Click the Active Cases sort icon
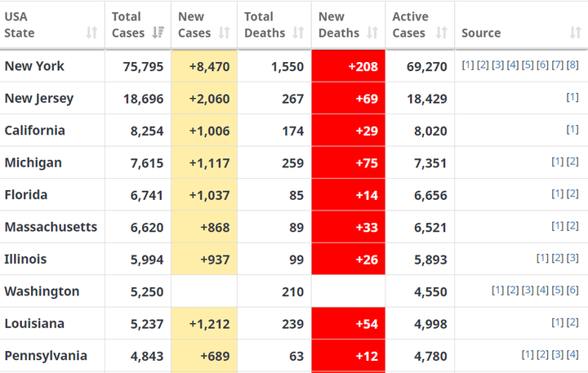 442,33
